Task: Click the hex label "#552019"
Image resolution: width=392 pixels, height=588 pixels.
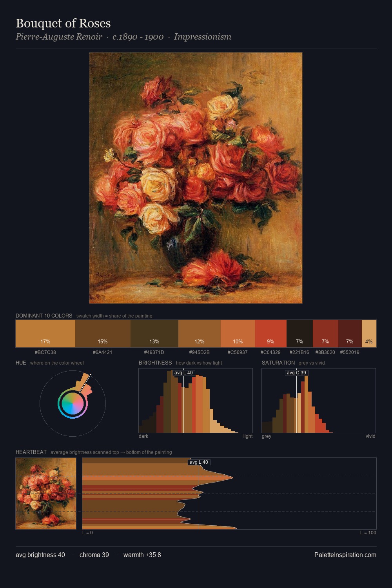Action: pos(350,352)
